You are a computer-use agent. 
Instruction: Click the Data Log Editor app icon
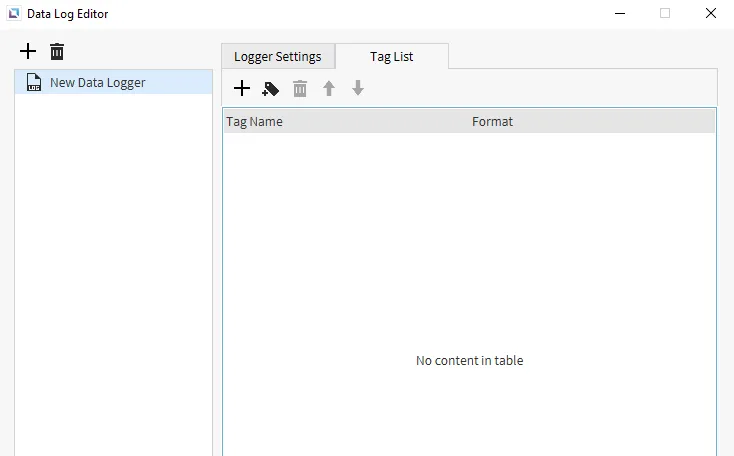(13, 14)
